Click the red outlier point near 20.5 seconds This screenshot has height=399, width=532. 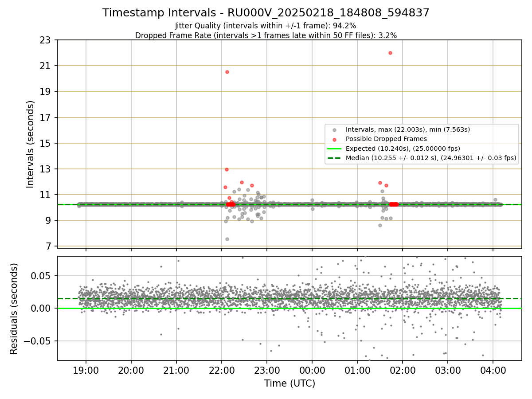coord(227,72)
